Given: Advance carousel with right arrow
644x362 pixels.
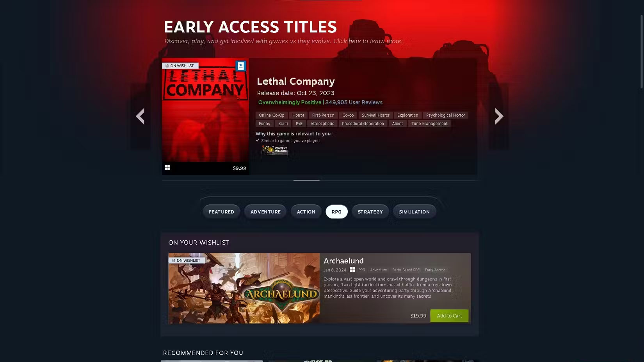Looking at the screenshot, I should pyautogui.click(x=499, y=116).
